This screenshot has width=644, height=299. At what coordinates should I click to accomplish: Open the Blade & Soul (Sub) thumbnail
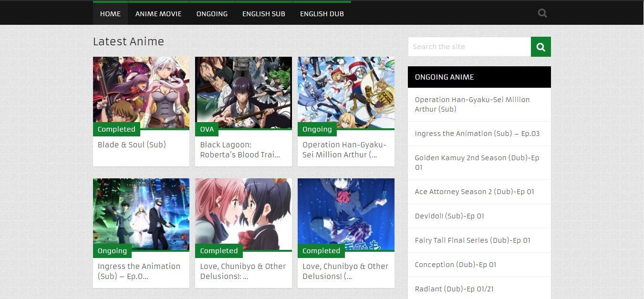click(141, 93)
